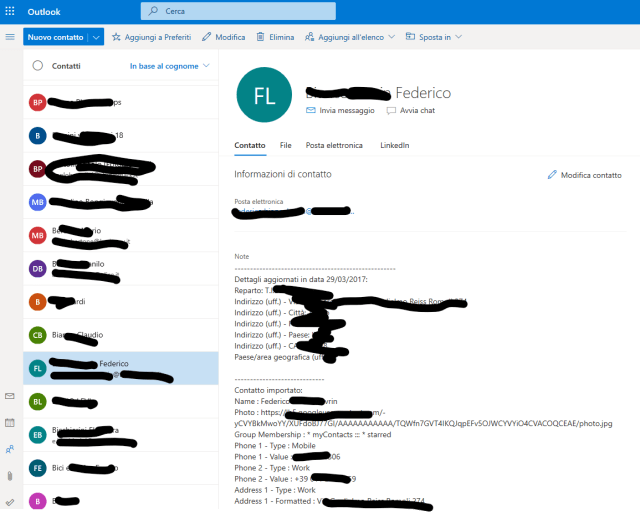
Task: Click Elimina trash button in toolbar
Action: (275, 37)
